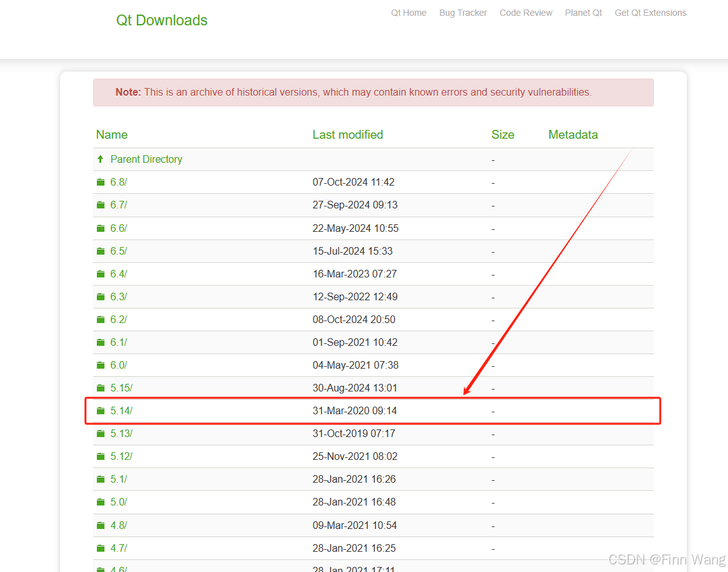Click the folder icon beside 6.6/
Screen dimensions: 728x572
point(101,228)
